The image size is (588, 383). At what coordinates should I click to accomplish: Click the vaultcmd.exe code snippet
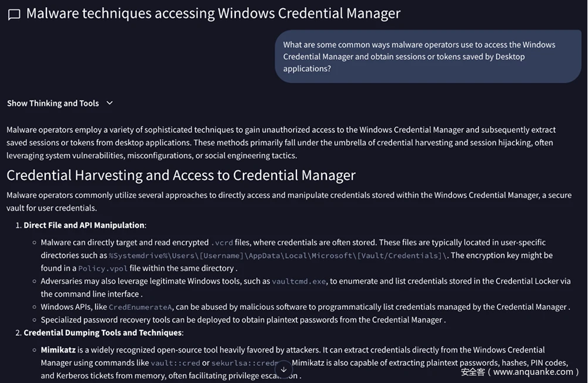click(299, 281)
